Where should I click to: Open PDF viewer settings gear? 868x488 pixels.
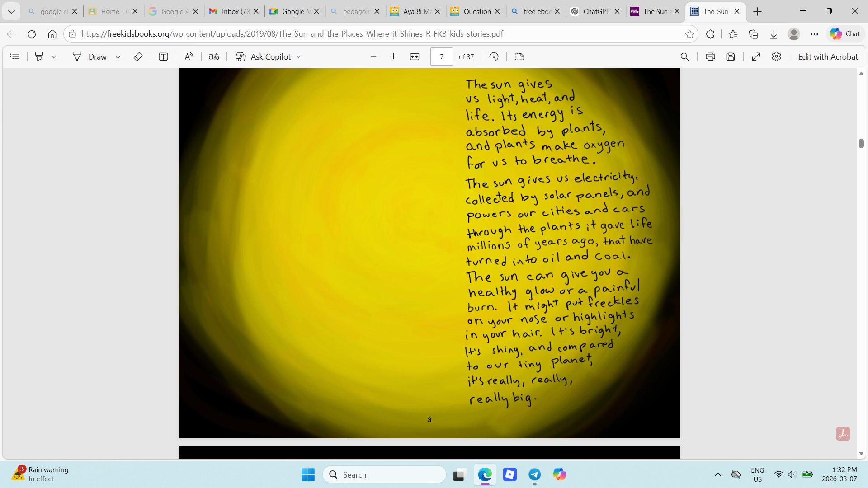[x=776, y=56]
